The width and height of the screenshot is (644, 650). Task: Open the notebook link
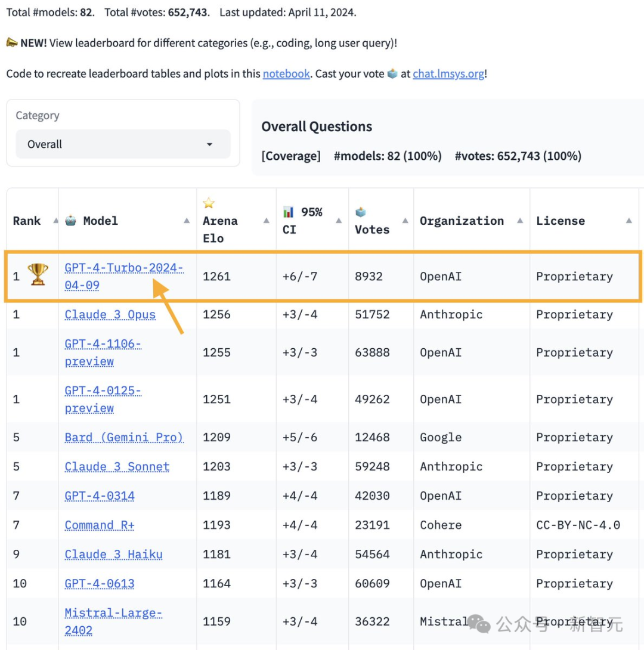(x=286, y=74)
